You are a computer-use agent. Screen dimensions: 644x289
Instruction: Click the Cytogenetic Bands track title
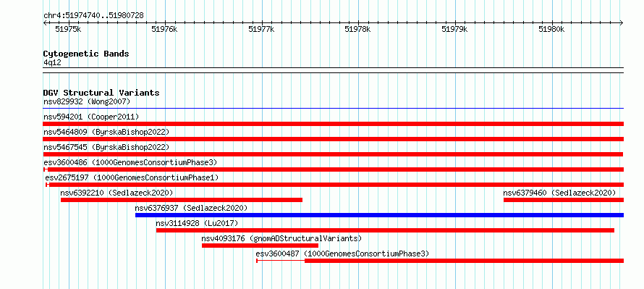[x=86, y=54]
